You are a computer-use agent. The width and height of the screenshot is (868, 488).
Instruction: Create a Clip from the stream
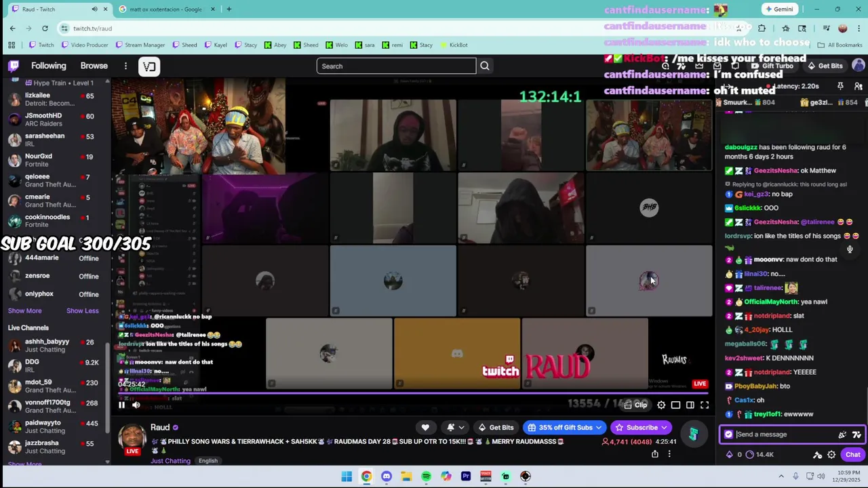(x=635, y=405)
